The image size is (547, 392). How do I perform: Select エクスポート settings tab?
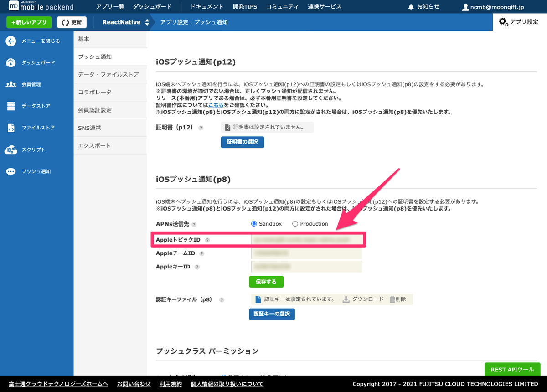coord(110,146)
